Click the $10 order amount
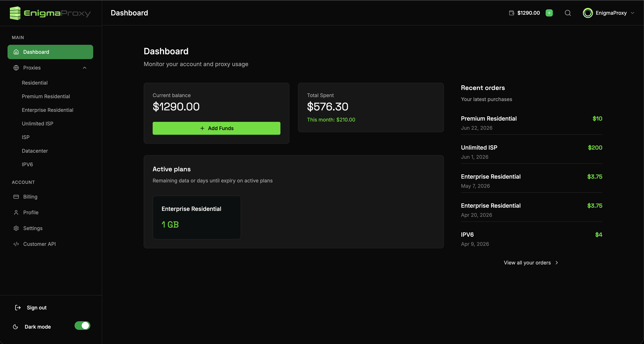The height and width of the screenshot is (344, 644). click(x=597, y=119)
